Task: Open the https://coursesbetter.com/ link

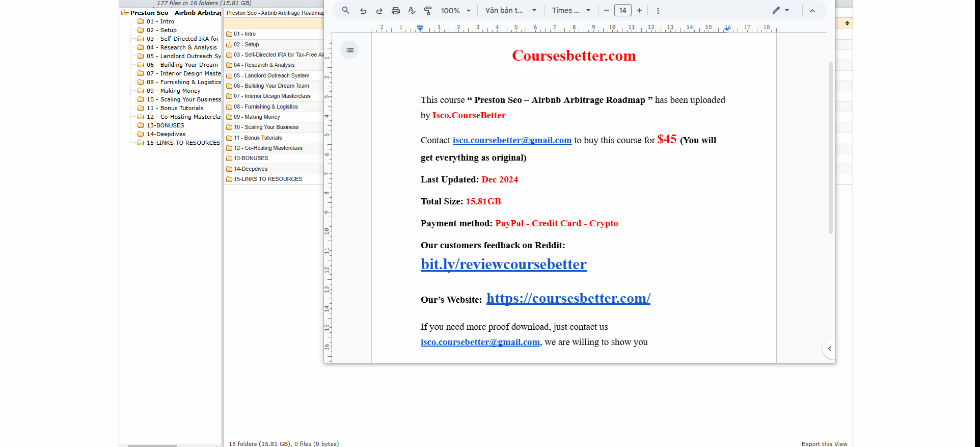Action: click(x=568, y=298)
